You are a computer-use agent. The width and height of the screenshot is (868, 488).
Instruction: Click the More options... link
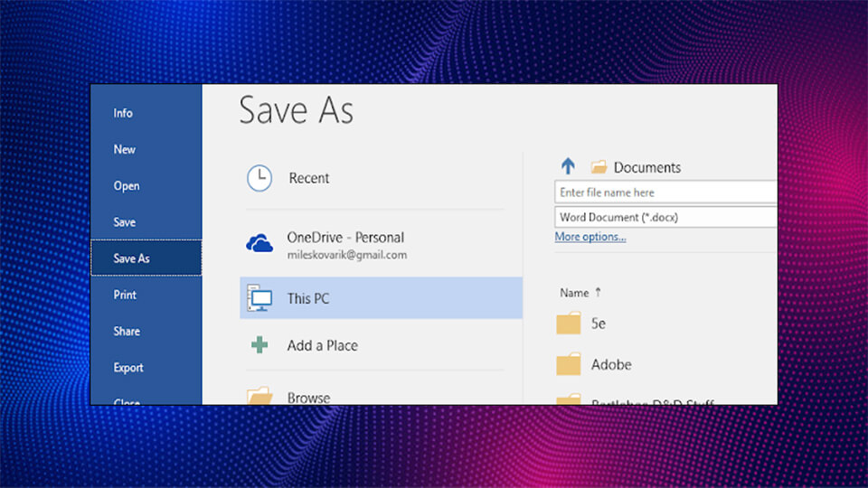[x=590, y=237]
